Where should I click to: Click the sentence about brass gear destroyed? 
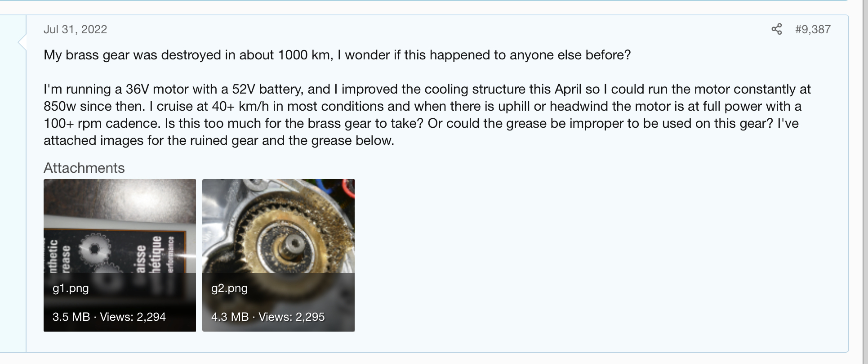tap(337, 55)
